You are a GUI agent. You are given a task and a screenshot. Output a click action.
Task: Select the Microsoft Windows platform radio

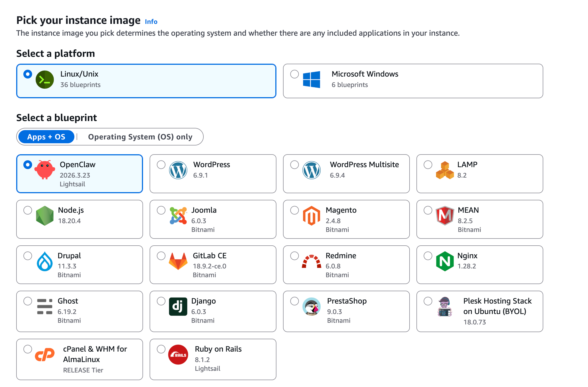coord(295,74)
